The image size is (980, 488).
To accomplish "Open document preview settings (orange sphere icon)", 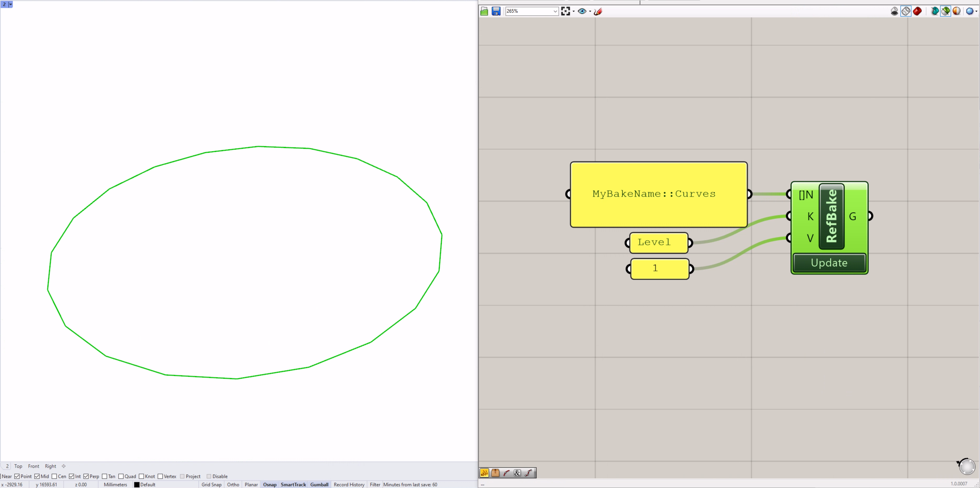I will coord(956,11).
